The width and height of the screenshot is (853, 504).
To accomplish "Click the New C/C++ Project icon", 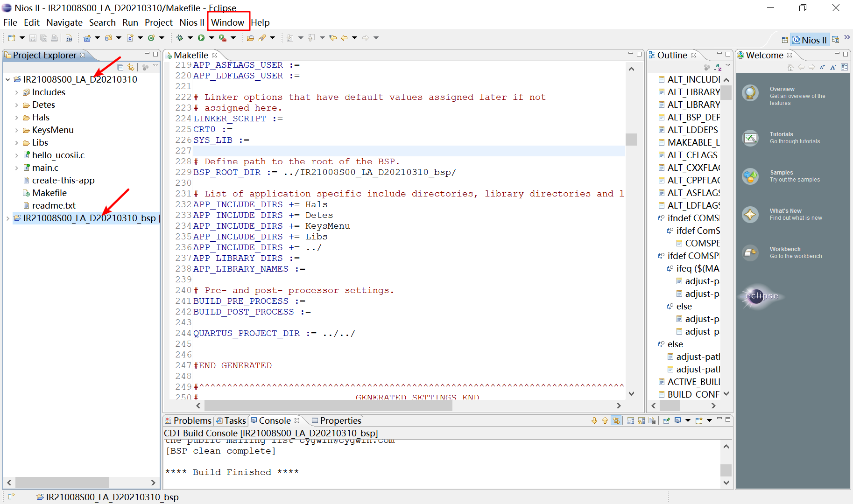I will (87, 38).
